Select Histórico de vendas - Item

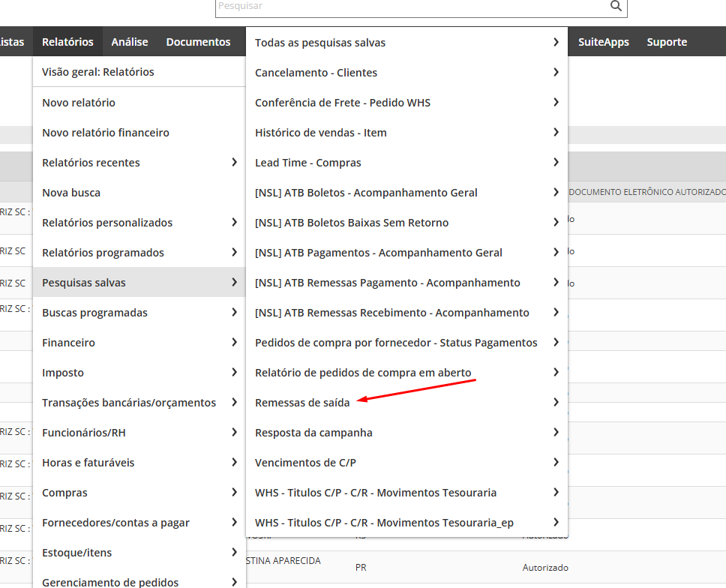coord(321,133)
